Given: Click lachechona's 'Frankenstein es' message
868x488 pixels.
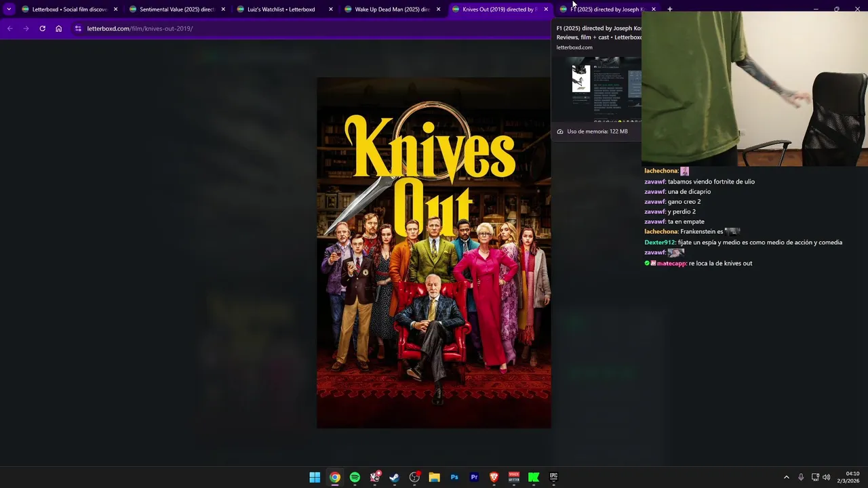Looking at the screenshot, I should click(701, 232).
